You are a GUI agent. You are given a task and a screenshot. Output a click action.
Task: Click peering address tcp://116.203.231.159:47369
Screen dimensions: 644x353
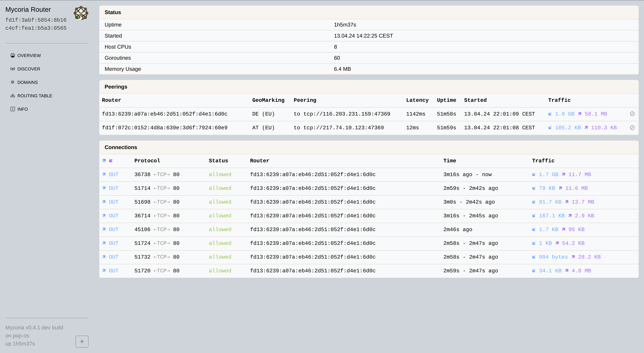click(347, 114)
